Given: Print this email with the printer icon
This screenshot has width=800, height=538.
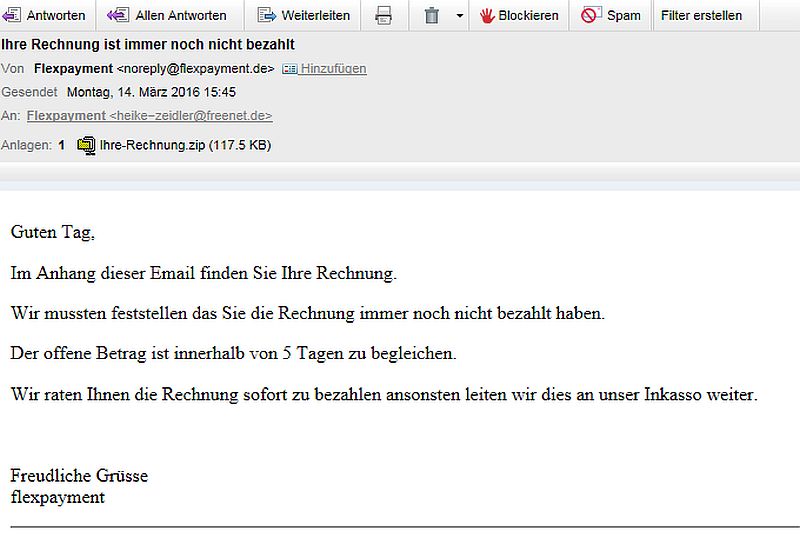Looking at the screenshot, I should click(x=383, y=15).
